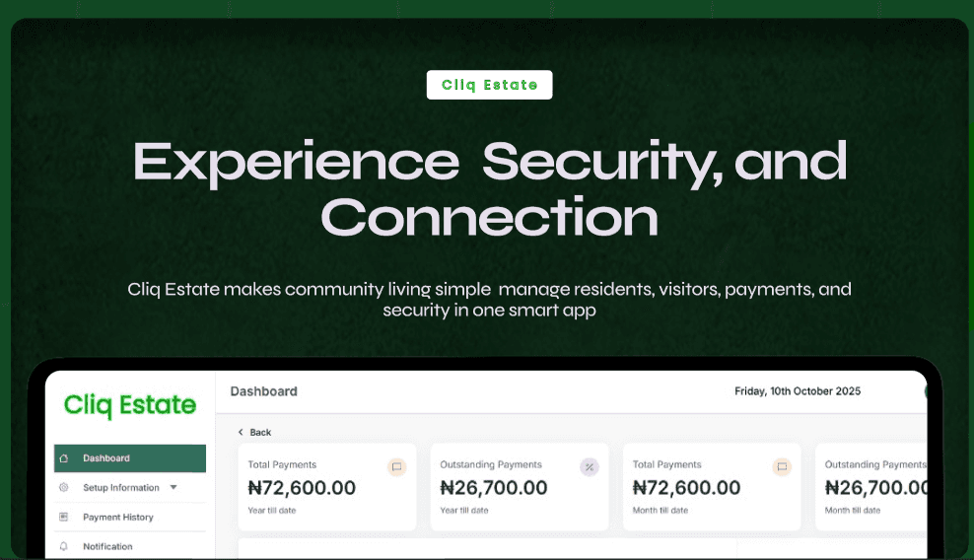Click the orange icon on the Month till date Total Payments card
This screenshot has width=974, height=560.
click(x=782, y=466)
